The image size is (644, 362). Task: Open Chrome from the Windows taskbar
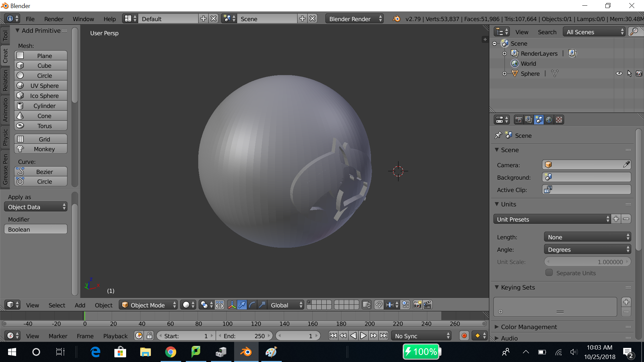click(x=170, y=352)
